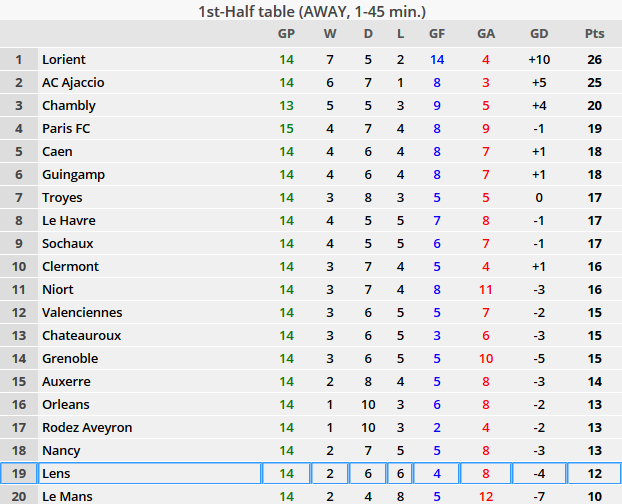Sort by the W wins column header
The image size is (622, 504).
[x=330, y=34]
